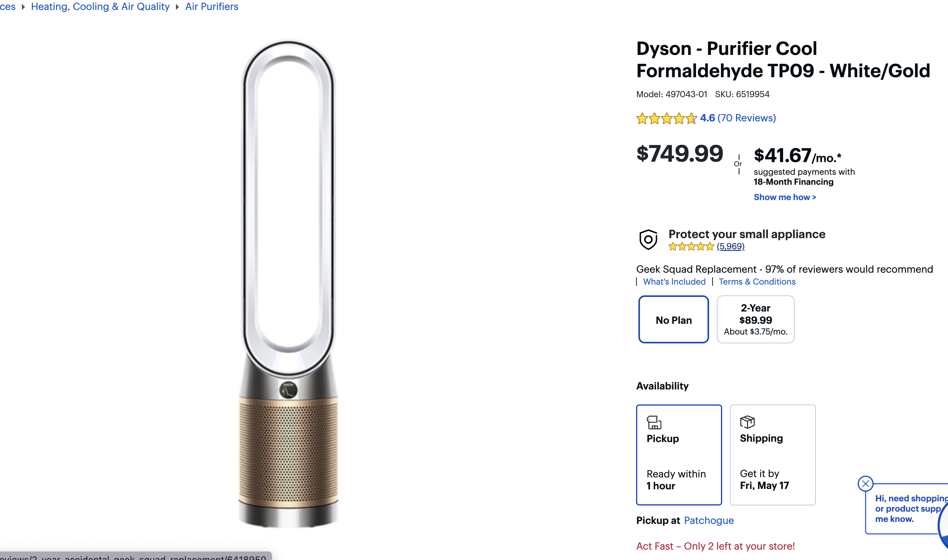Click the Pickup store icon

coord(654,422)
